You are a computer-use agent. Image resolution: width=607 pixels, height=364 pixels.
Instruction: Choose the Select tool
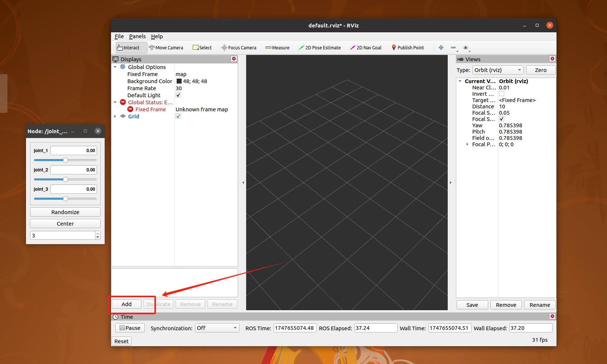(x=202, y=47)
